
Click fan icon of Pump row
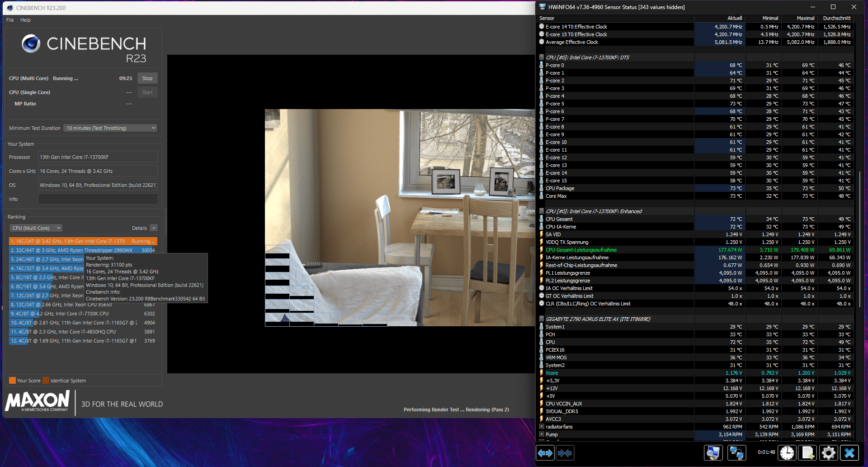(542, 434)
